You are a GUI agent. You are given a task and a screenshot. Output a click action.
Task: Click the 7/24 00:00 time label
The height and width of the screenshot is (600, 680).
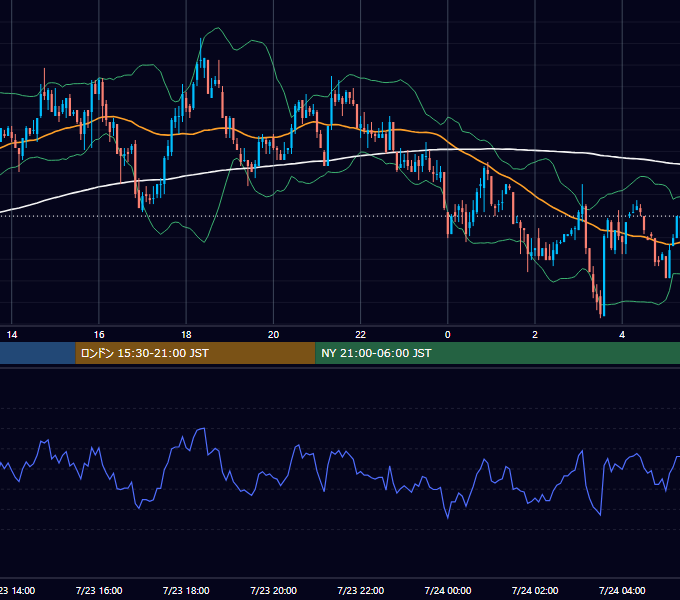[x=448, y=590]
